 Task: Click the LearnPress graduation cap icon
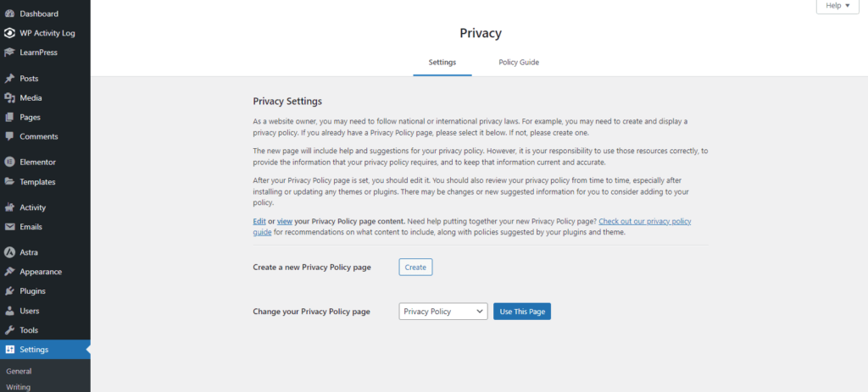pos(9,52)
